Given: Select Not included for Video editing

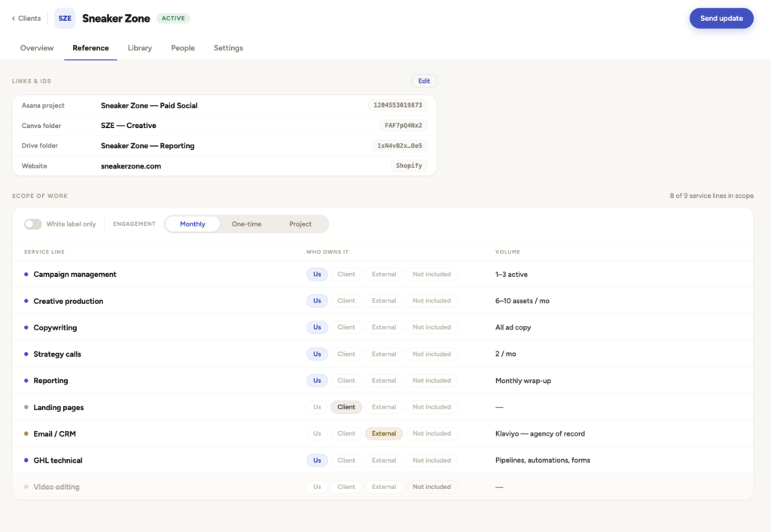Looking at the screenshot, I should [x=431, y=487].
